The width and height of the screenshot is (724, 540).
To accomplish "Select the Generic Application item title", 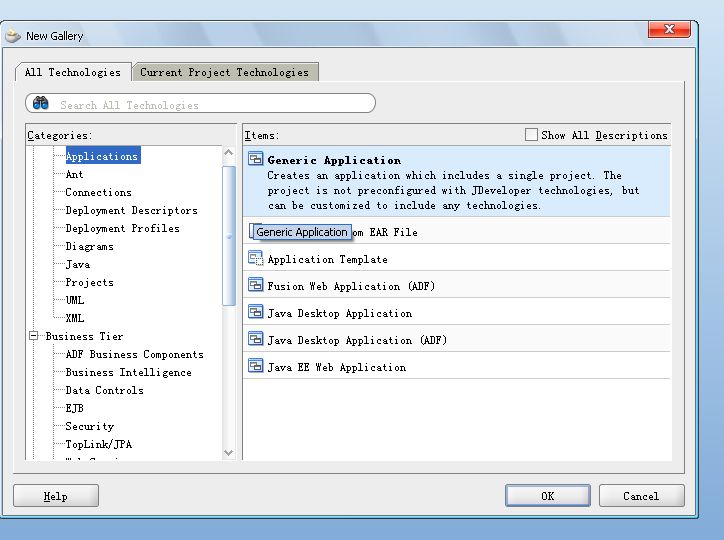I will pyautogui.click(x=334, y=160).
